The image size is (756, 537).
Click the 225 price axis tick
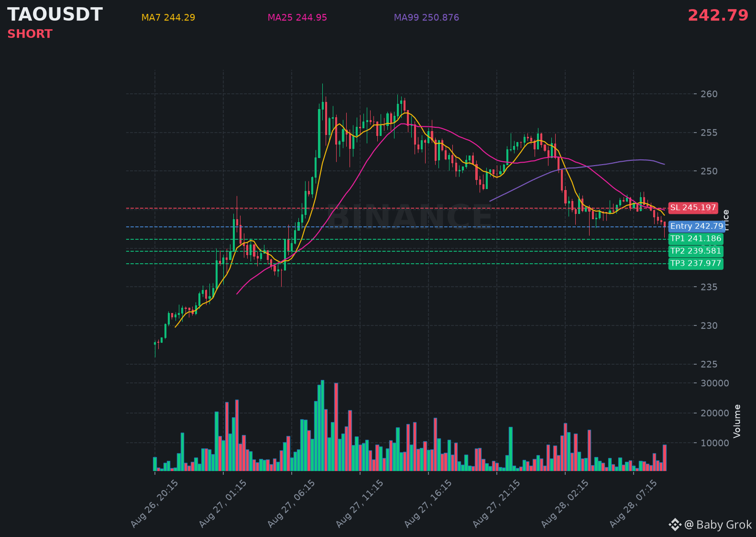point(709,365)
